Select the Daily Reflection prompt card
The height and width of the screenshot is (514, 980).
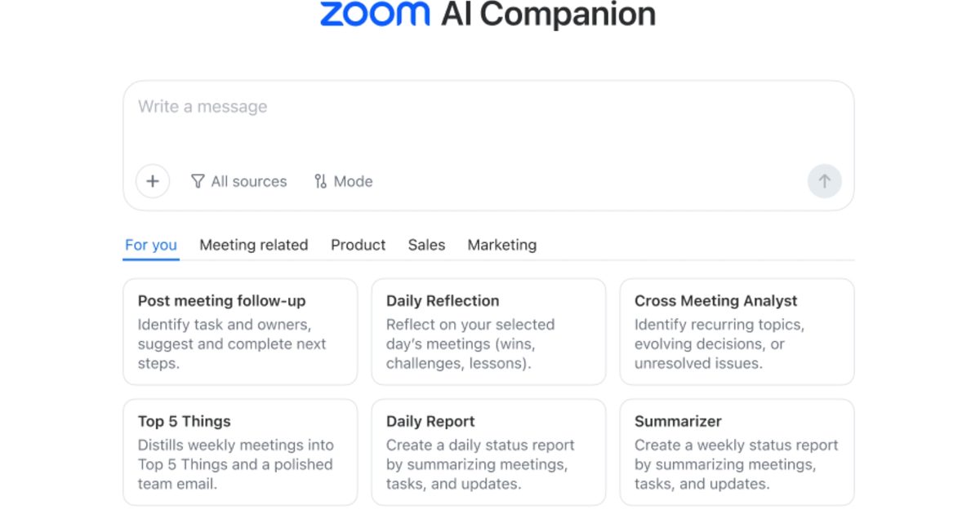[x=488, y=331]
